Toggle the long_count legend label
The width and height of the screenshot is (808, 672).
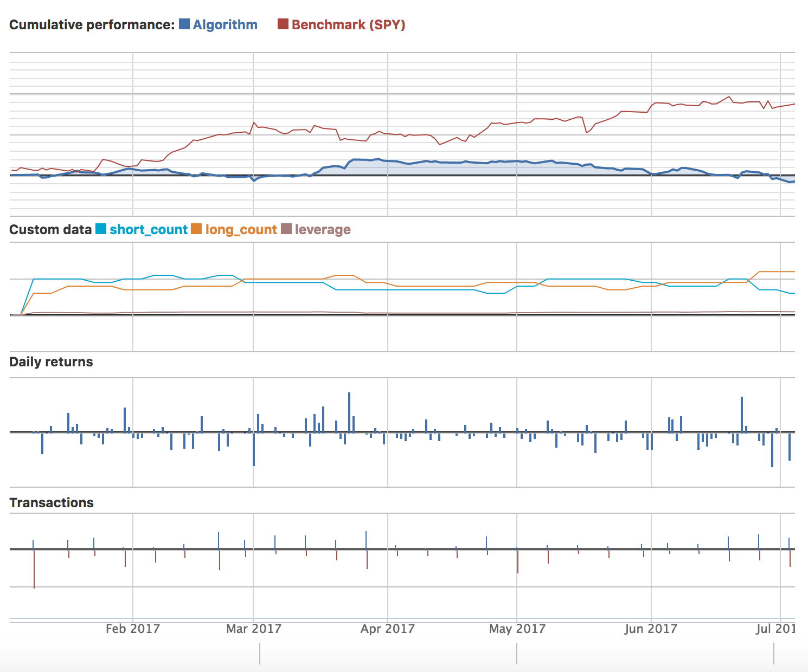point(241,230)
